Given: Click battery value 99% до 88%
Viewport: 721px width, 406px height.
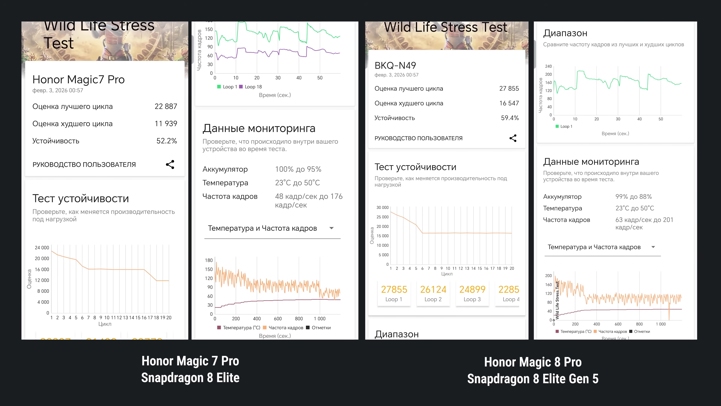Looking at the screenshot, I should tap(634, 196).
